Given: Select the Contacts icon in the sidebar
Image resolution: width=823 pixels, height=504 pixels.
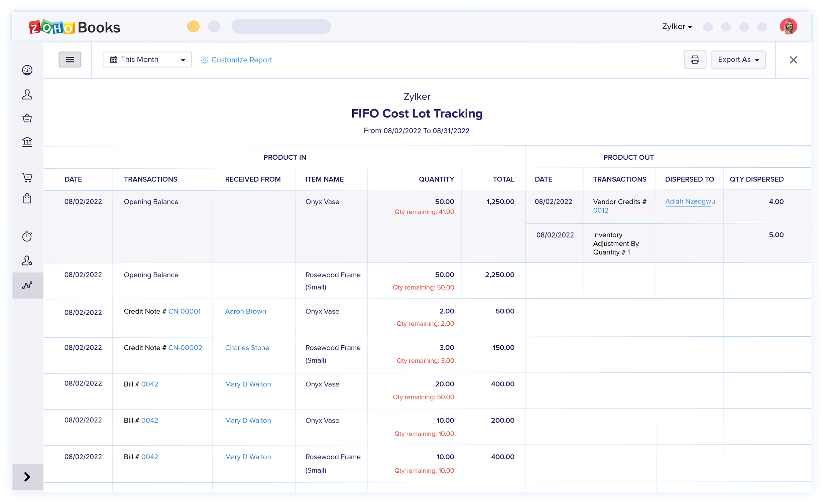Looking at the screenshot, I should click(x=27, y=95).
